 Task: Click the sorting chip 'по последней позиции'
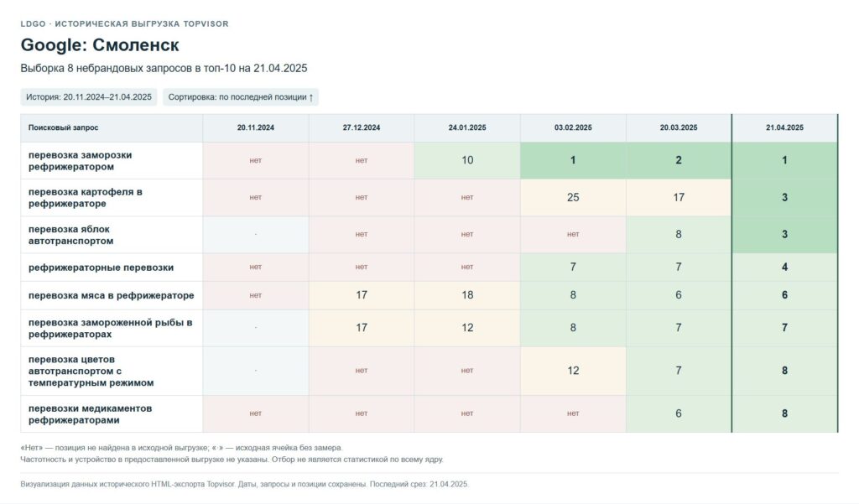(241, 97)
